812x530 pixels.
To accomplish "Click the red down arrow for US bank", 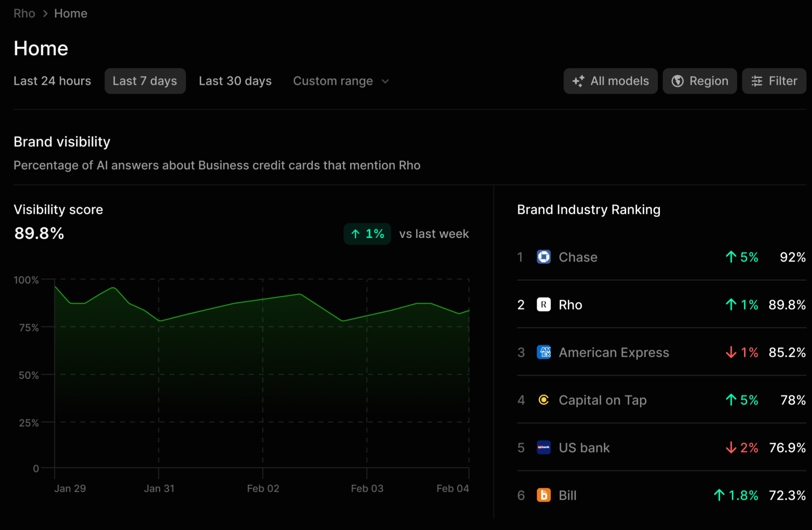I will (x=731, y=447).
